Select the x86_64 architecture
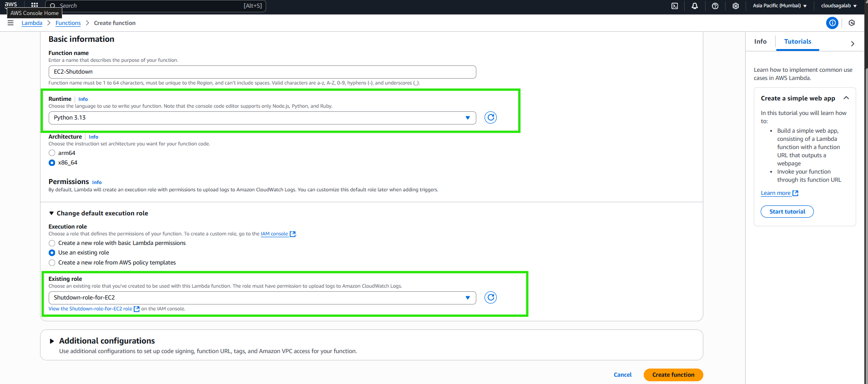This screenshot has height=384, width=868. (x=52, y=163)
